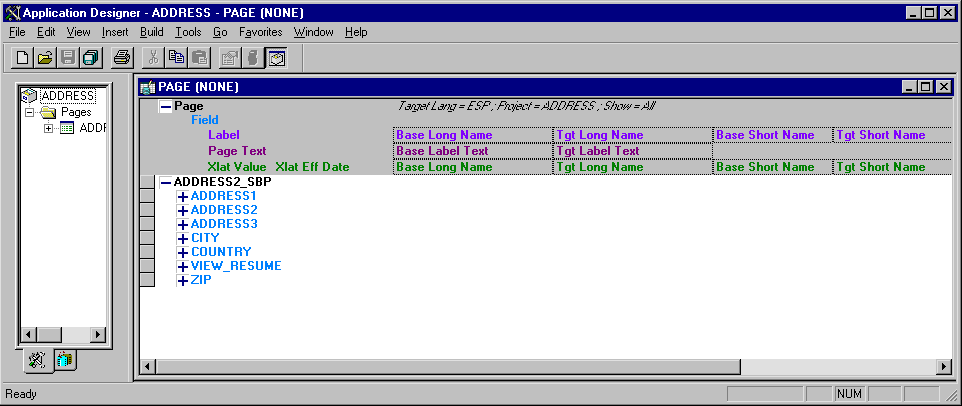Click the Copy toolbar icon
The image size is (962, 406).
(176, 58)
